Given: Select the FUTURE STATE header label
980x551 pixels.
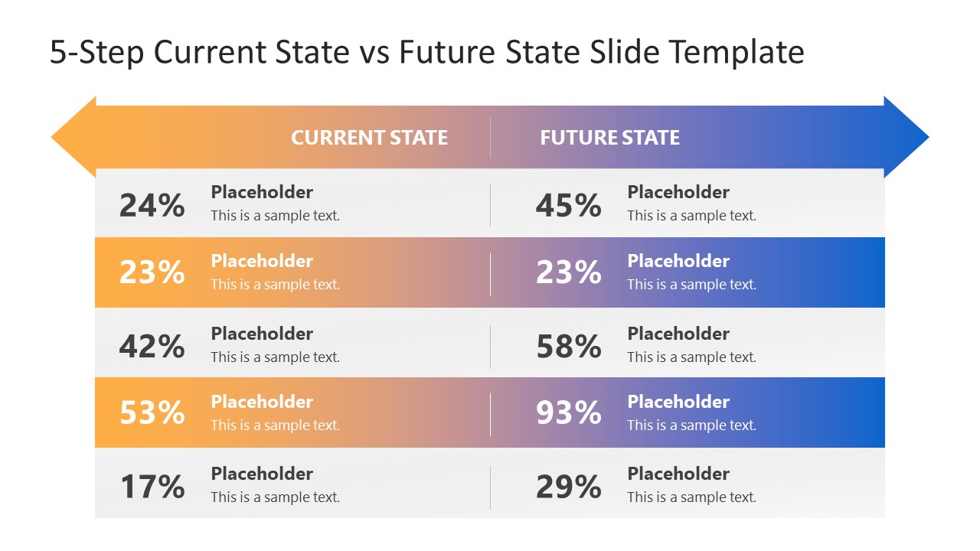Looking at the screenshot, I should pyautogui.click(x=609, y=138).
